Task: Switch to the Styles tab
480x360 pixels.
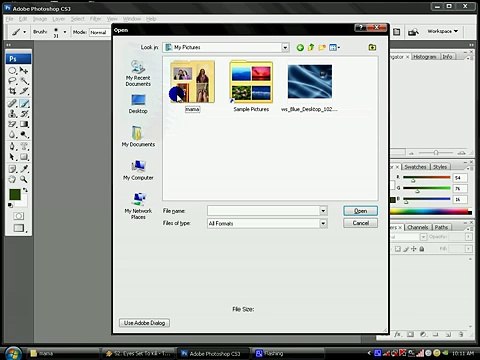Action: click(x=440, y=167)
